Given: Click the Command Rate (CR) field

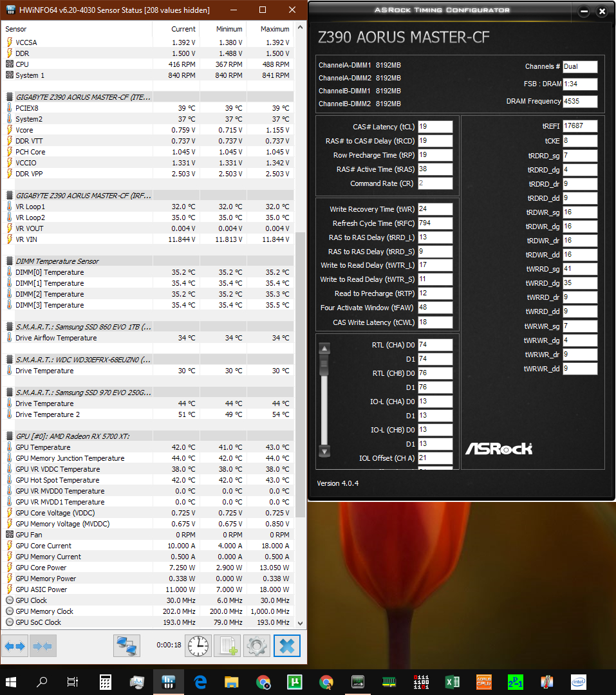Looking at the screenshot, I should (x=435, y=183).
